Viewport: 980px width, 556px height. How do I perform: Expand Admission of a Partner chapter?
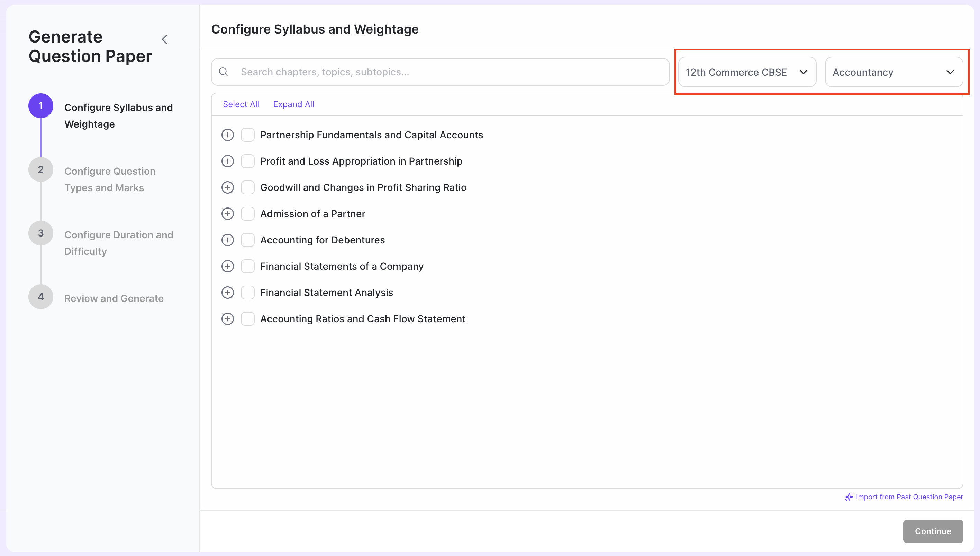tap(227, 214)
